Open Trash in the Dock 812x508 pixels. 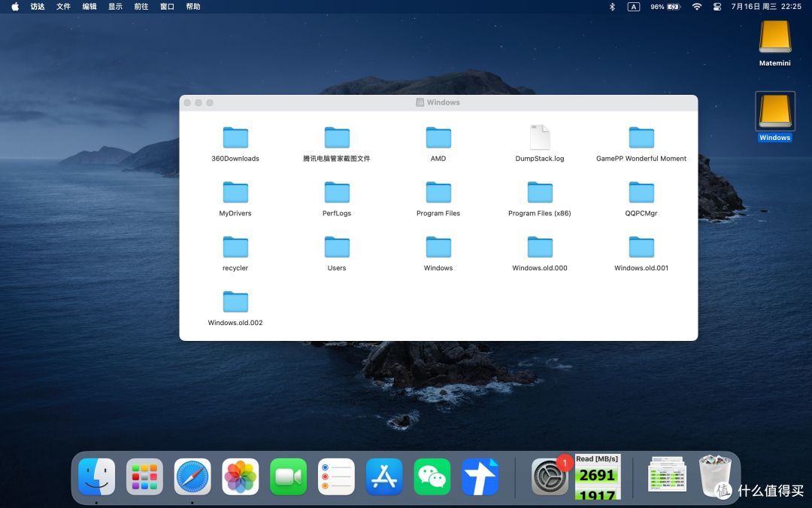tap(715, 476)
